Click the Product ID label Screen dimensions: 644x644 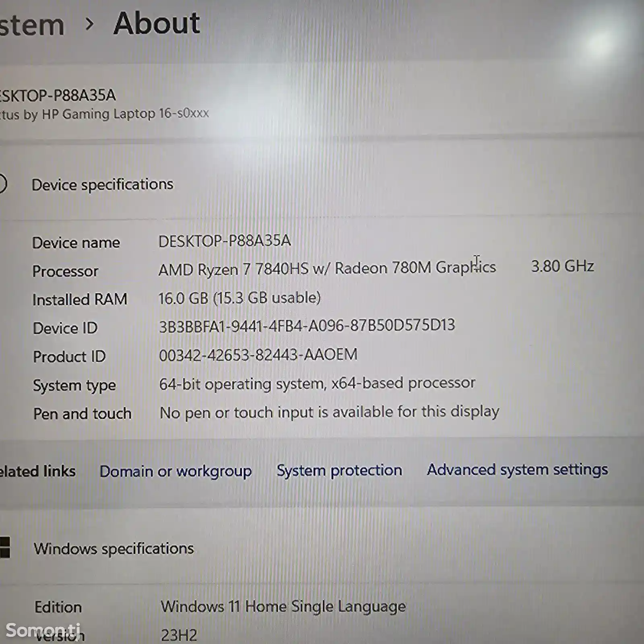(69, 357)
